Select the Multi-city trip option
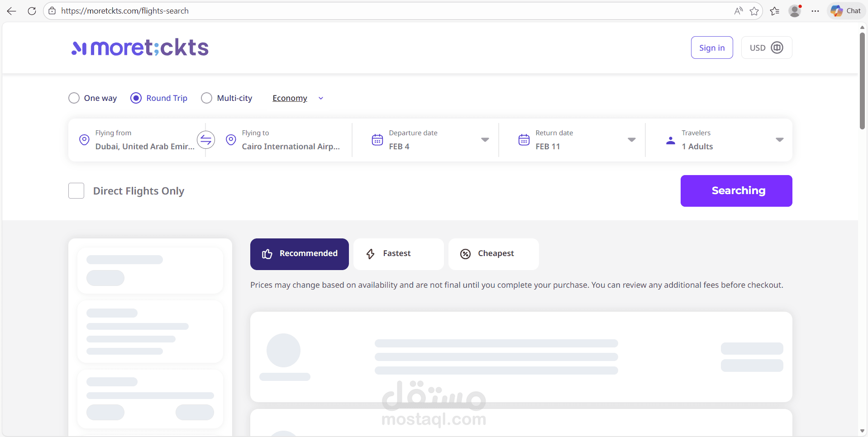 coord(206,98)
